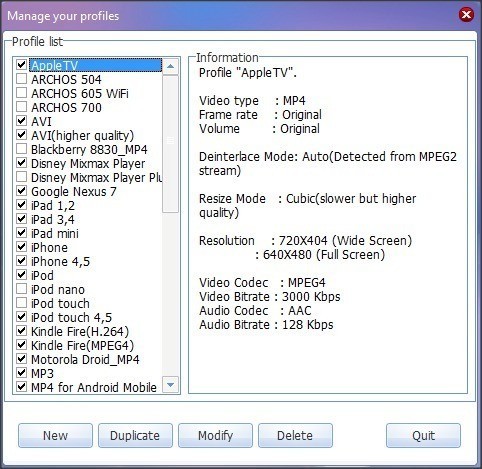This screenshot has height=469, width=482.
Task: Select the iPad 3,4 profile name
Action: [53, 219]
